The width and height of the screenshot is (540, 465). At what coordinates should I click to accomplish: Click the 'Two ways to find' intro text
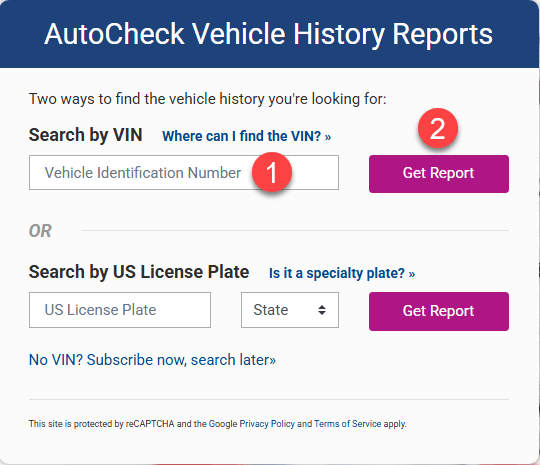[x=208, y=99]
